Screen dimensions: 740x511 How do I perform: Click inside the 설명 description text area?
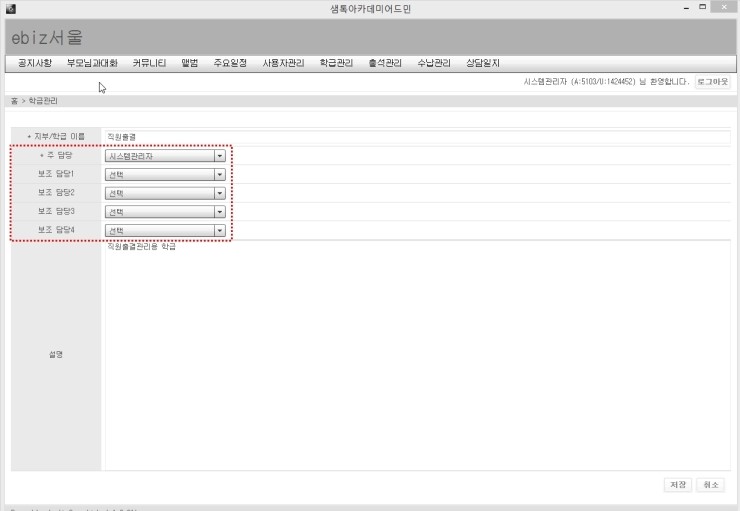click(416, 355)
